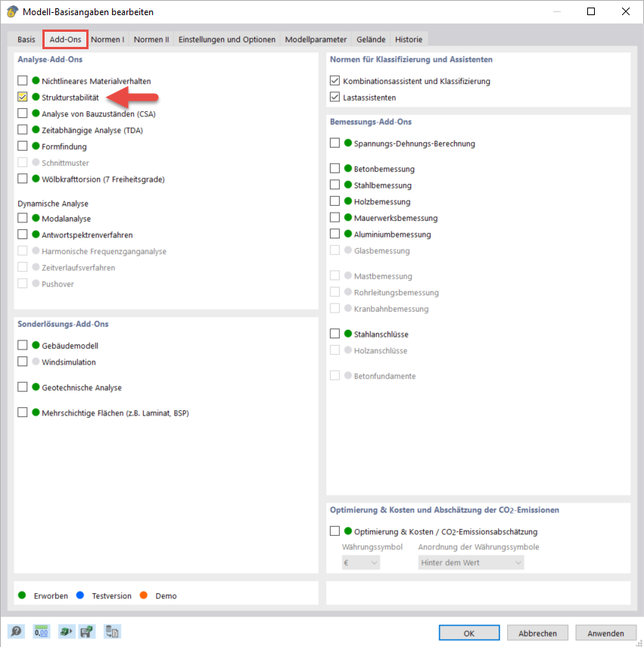Screen dimensions: 644x647
Task: Open units and decimal places icon
Action: pos(42,631)
